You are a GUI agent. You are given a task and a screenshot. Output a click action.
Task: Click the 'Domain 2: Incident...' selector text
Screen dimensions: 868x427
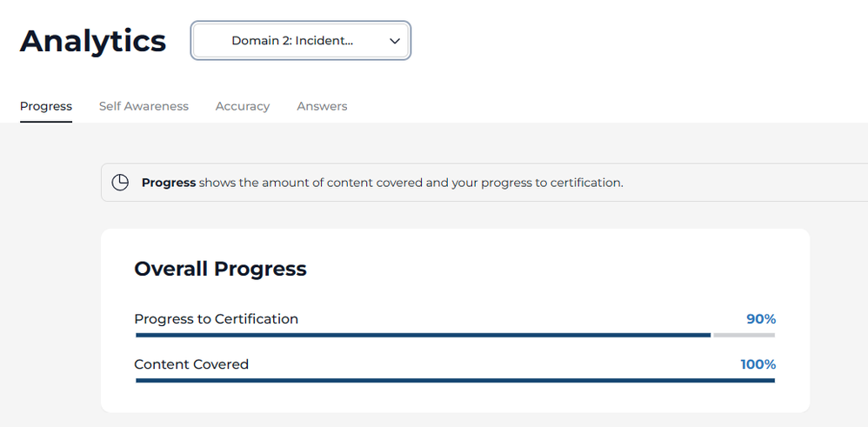292,41
